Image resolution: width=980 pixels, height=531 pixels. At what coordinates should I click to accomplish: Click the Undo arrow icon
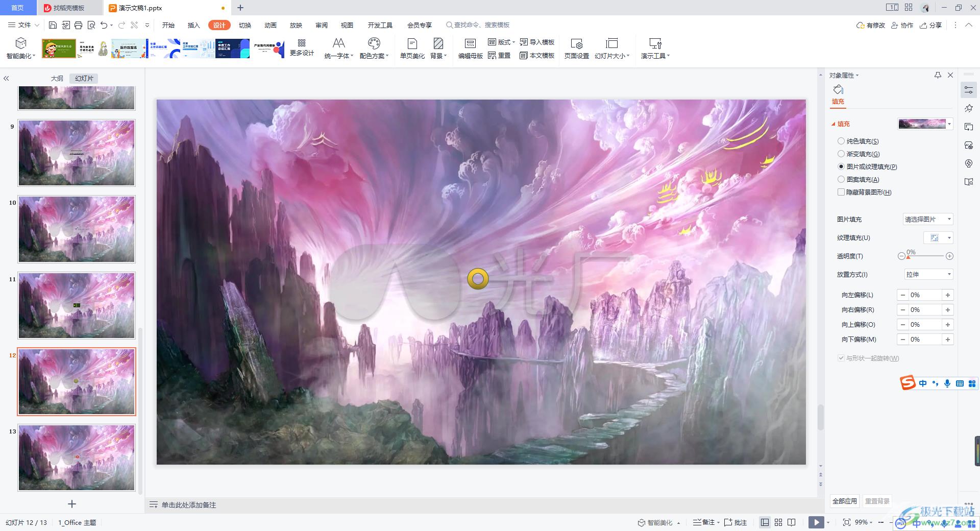click(104, 25)
